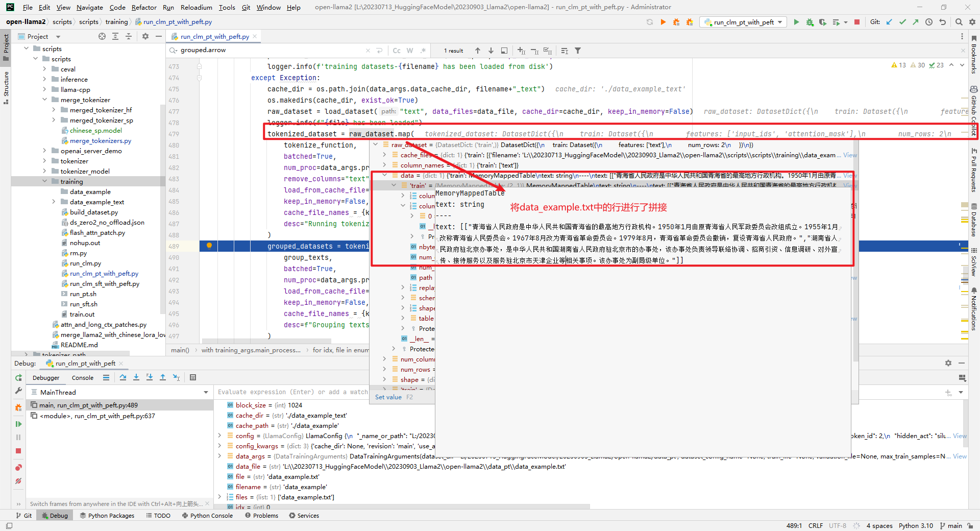This screenshot has height=531, width=980.
Task: Open the Python Console tool window button
Action: 207,516
